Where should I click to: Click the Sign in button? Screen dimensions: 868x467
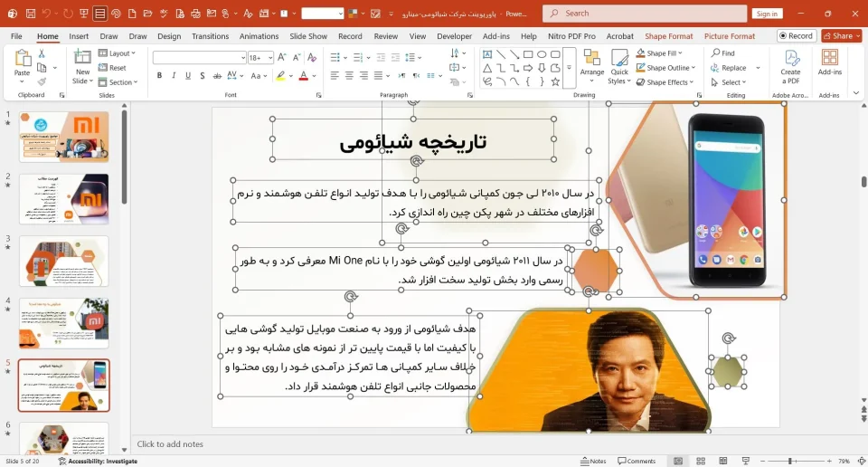coord(767,14)
